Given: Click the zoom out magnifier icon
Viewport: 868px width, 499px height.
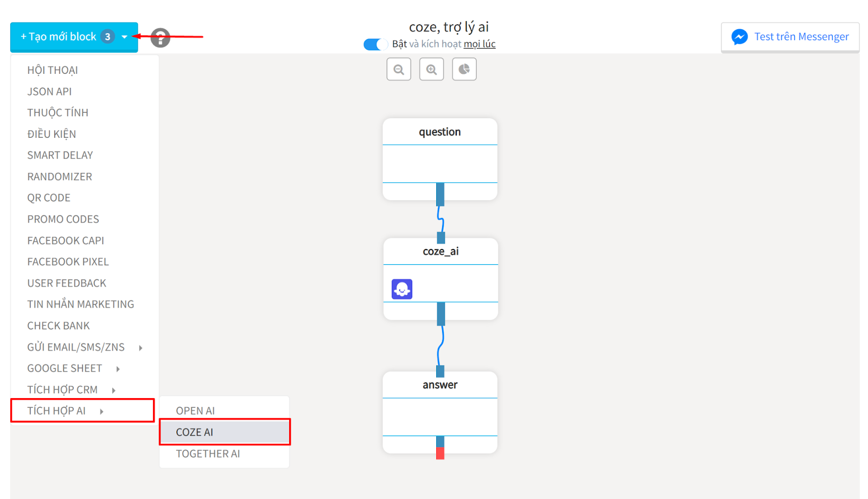Looking at the screenshot, I should pos(399,69).
